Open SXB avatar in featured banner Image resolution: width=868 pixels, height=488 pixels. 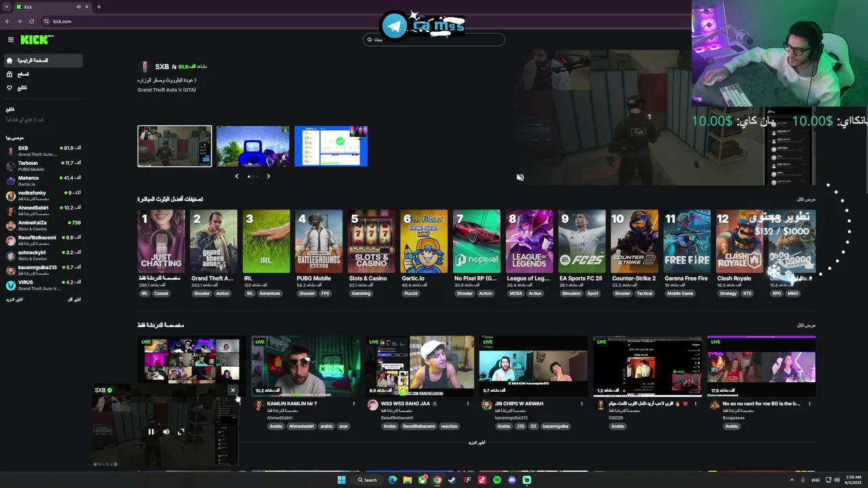144,66
